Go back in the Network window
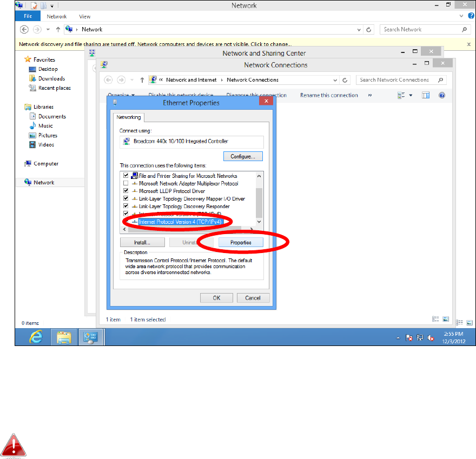 (24, 29)
